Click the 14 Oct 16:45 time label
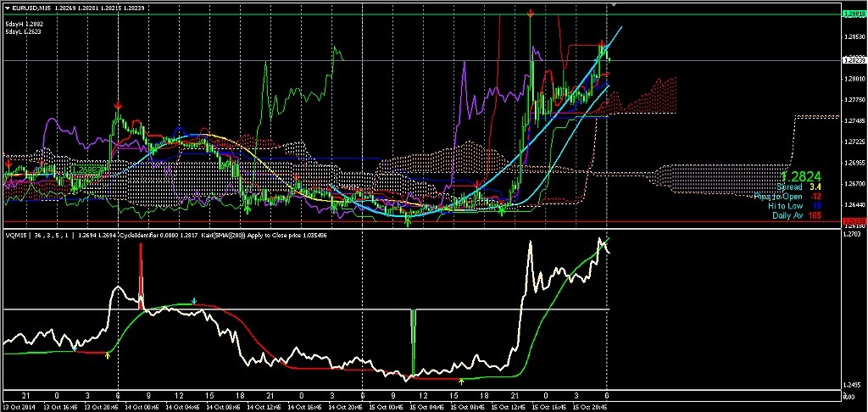 pyautogui.click(x=305, y=406)
